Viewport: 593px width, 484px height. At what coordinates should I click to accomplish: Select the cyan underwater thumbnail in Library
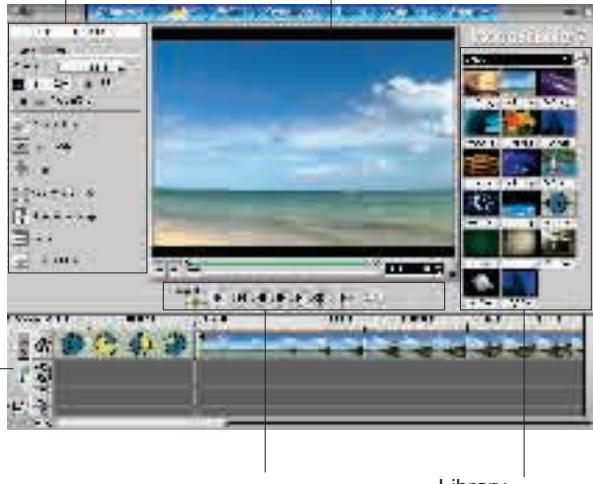point(481,123)
